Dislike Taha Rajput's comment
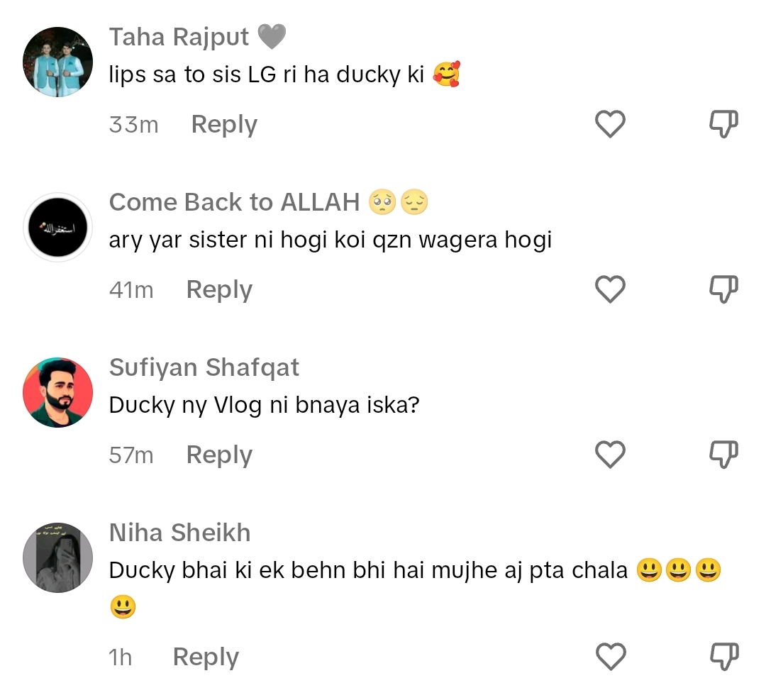Screen dimensions: 766x700 [723, 123]
